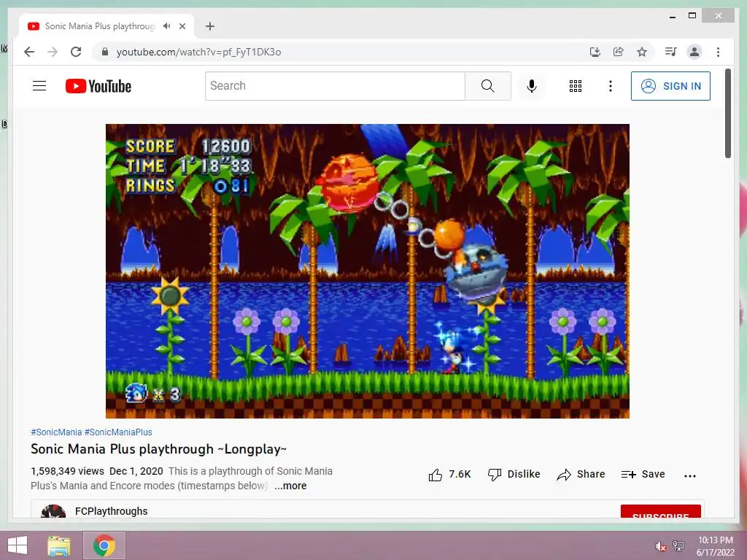This screenshot has width=747, height=560.
Task: Open the #SonicMania hashtag link
Action: pyautogui.click(x=56, y=432)
